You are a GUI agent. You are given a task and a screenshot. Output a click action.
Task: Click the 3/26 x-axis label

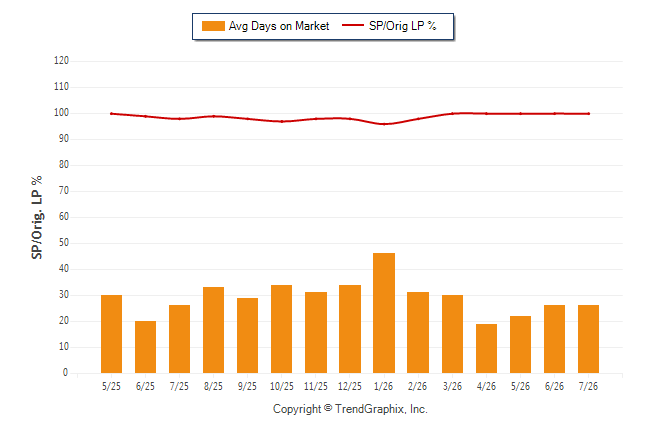tap(452, 386)
